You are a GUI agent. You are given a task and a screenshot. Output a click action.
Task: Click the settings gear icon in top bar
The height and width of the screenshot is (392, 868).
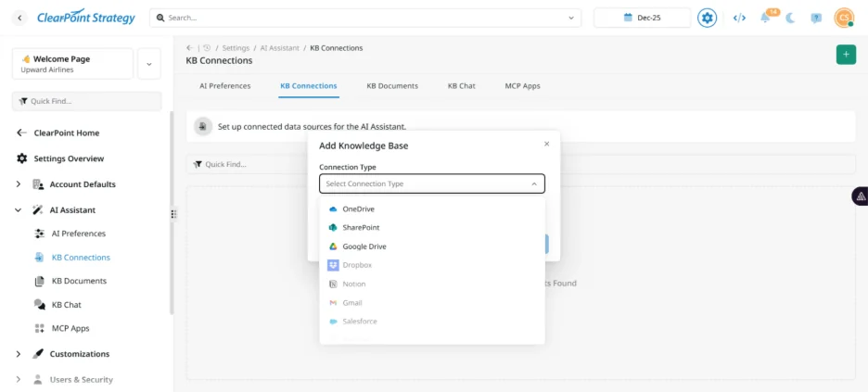pos(707,18)
